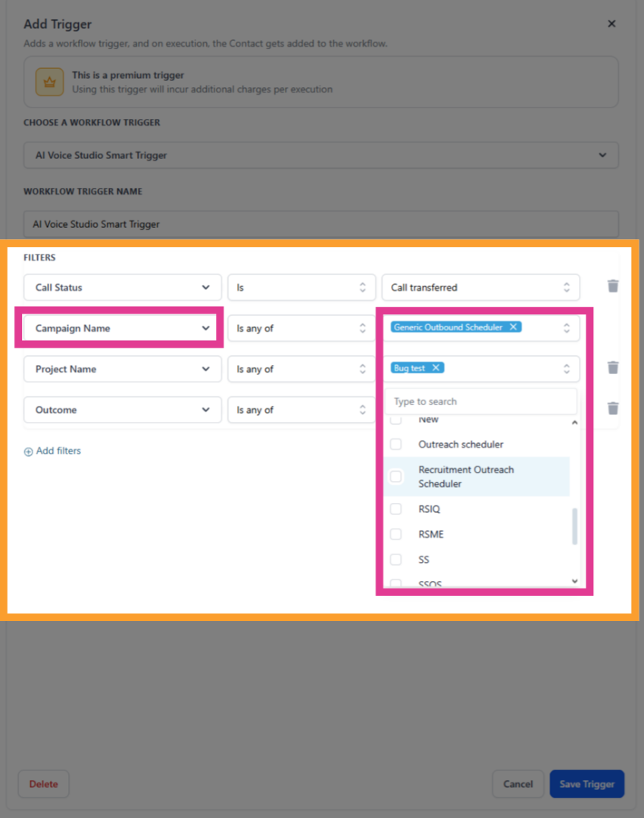
Task: Click the Workflow Trigger Name input field
Action: coord(321,223)
